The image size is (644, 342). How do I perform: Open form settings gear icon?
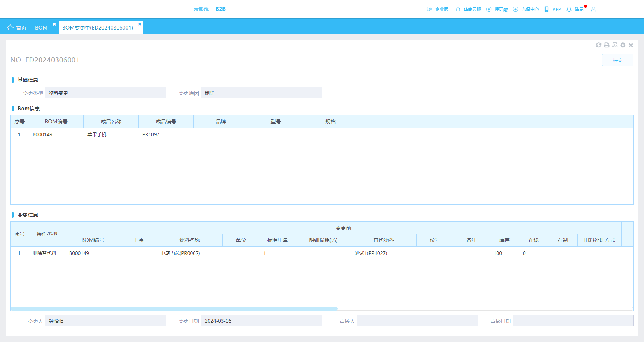(623, 45)
